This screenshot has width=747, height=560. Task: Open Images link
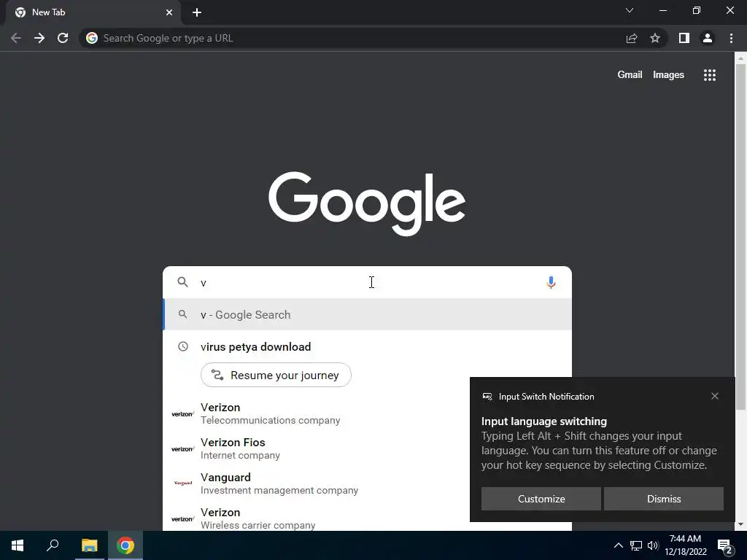668,75
